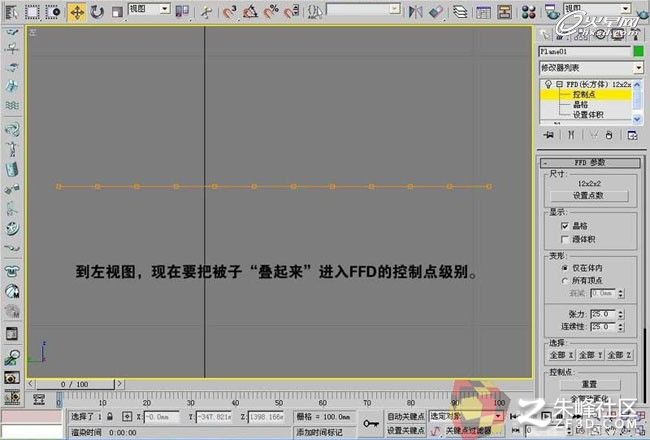Click the 添加时间标记 field
This screenshot has height=440, width=650.
[x=324, y=432]
